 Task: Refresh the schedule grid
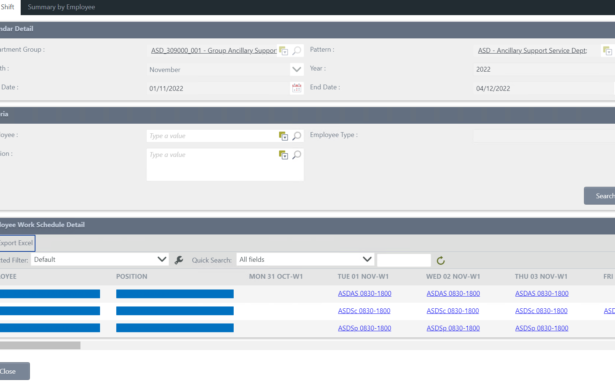pyautogui.click(x=440, y=260)
